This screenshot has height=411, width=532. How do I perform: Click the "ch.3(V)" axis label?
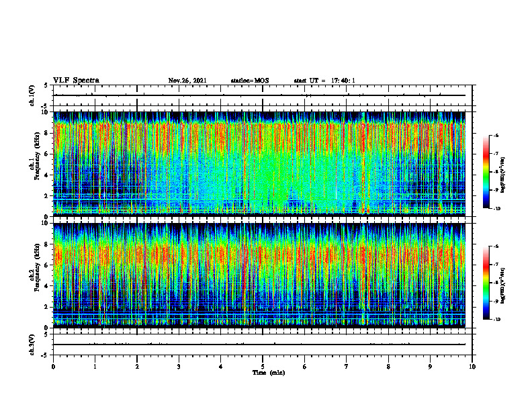(32, 345)
